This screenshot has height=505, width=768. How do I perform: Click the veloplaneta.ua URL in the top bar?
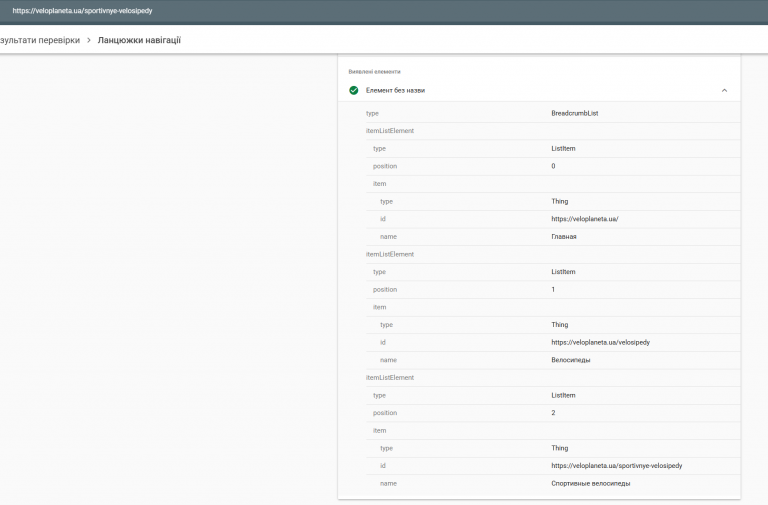(82, 11)
